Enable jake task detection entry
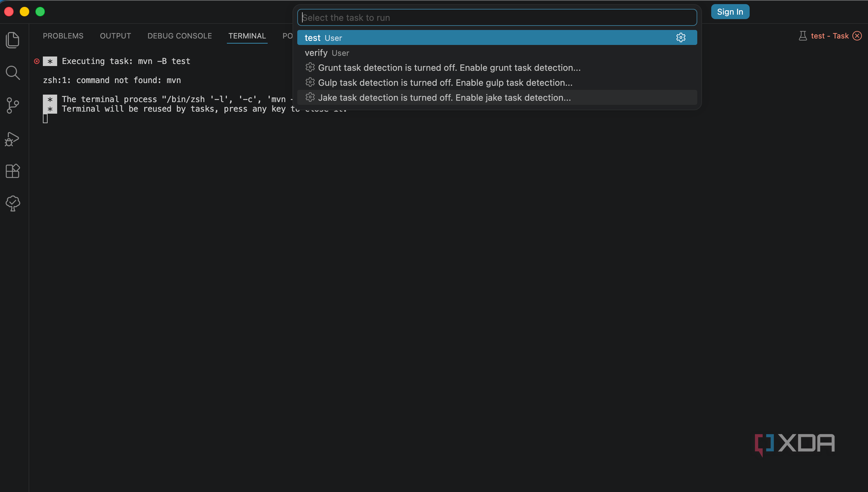Viewport: 868px width, 492px height. point(497,97)
